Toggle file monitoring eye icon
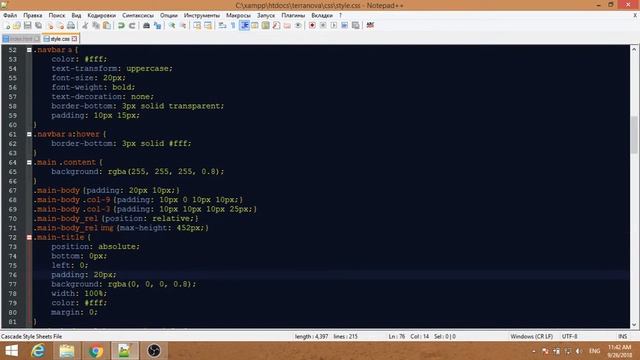 (x=298, y=26)
